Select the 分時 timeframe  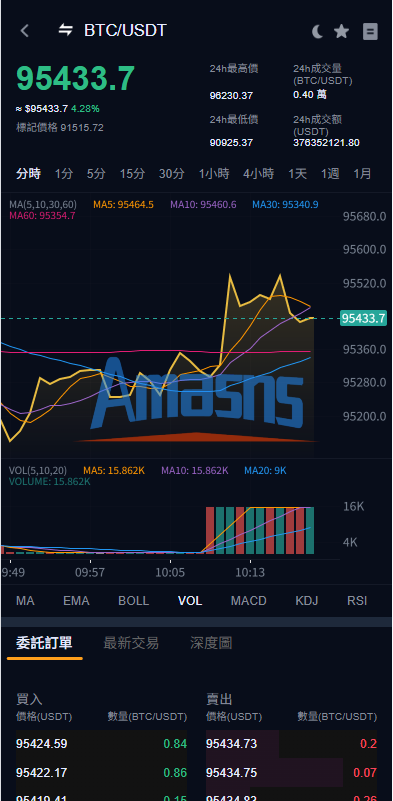(x=28, y=174)
